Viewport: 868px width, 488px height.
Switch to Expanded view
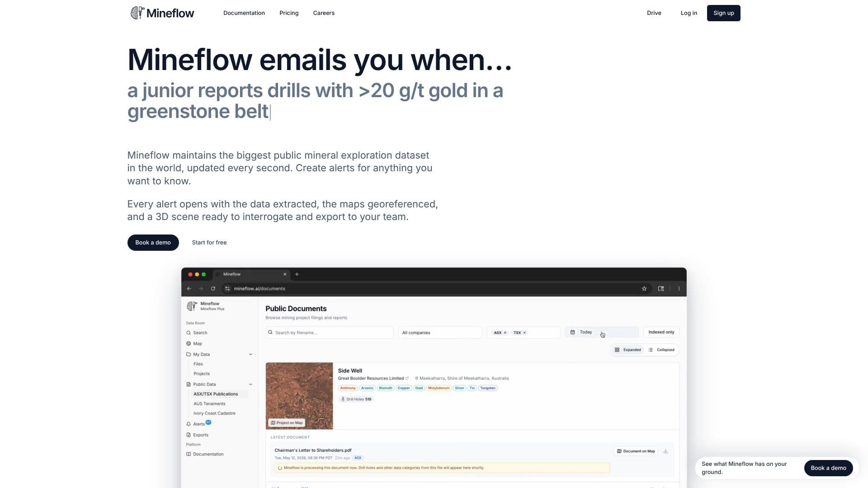coord(627,350)
